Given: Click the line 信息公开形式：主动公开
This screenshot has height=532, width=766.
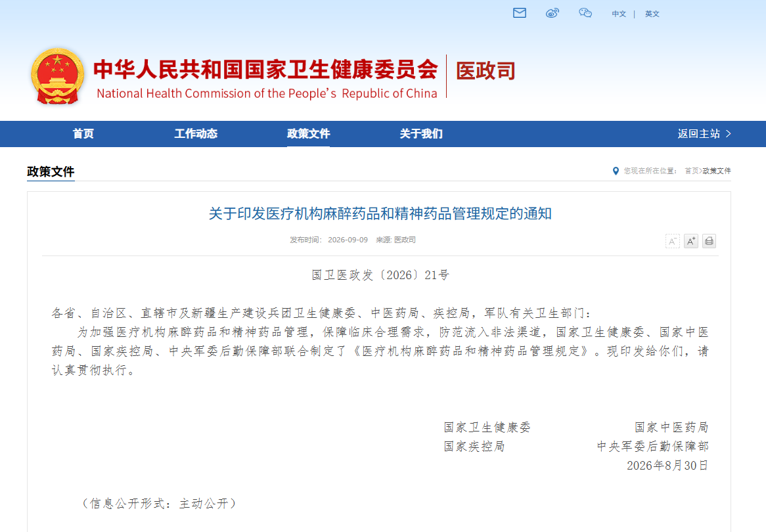Looking at the screenshot, I should 159,503.
